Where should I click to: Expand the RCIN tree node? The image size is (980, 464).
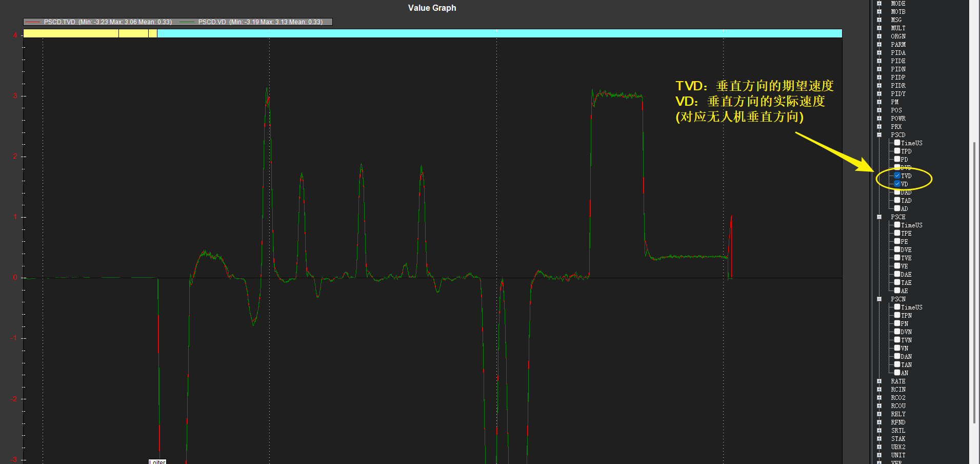pos(879,390)
